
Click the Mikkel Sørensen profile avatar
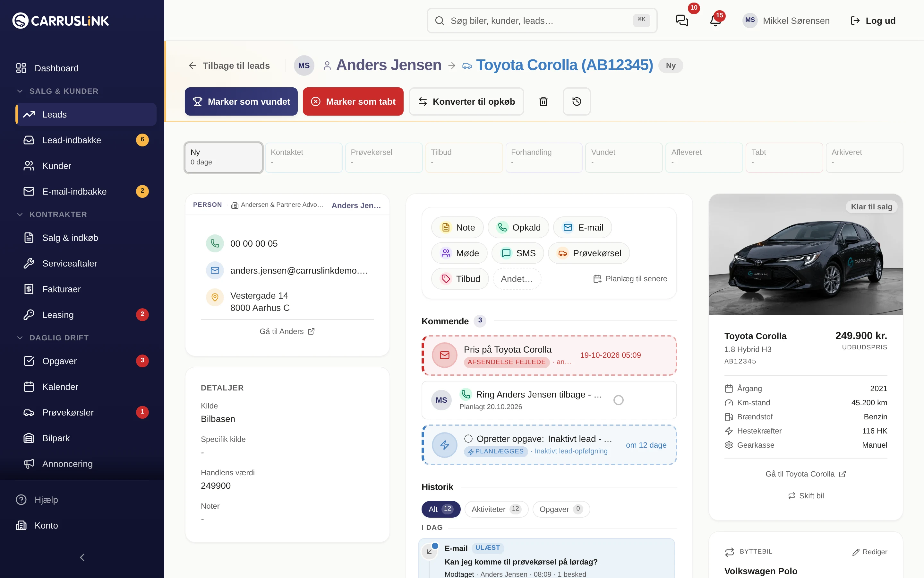point(750,20)
